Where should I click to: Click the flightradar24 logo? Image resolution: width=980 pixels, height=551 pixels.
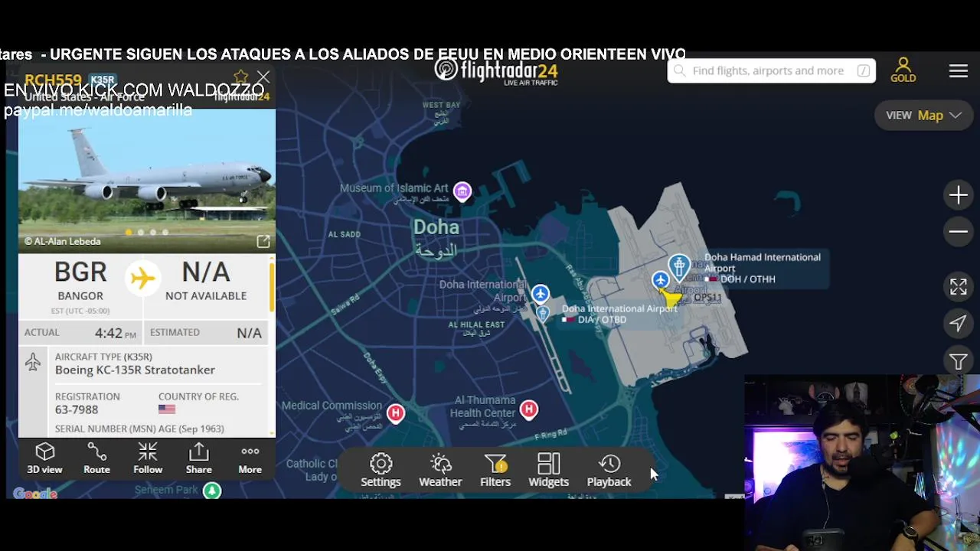496,71
